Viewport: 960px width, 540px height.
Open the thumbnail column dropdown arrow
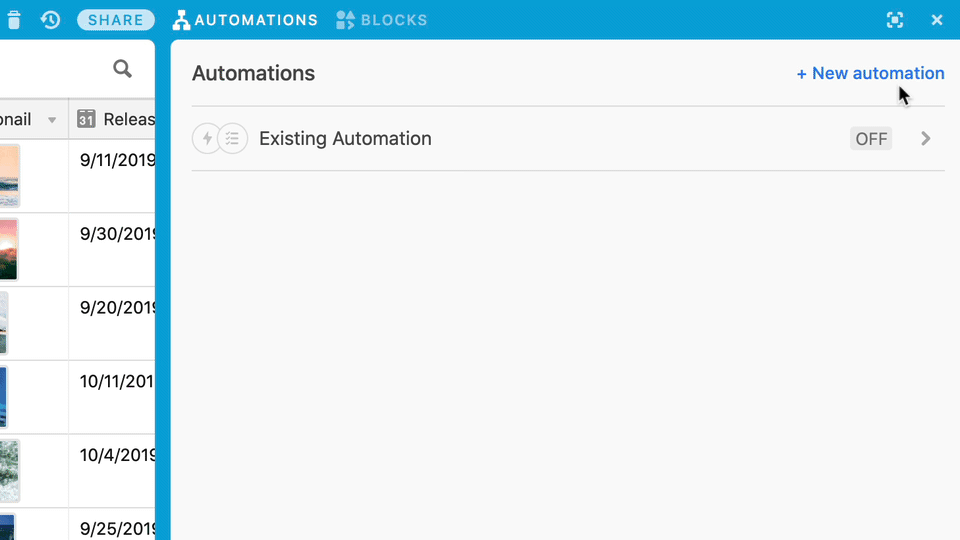[52, 120]
